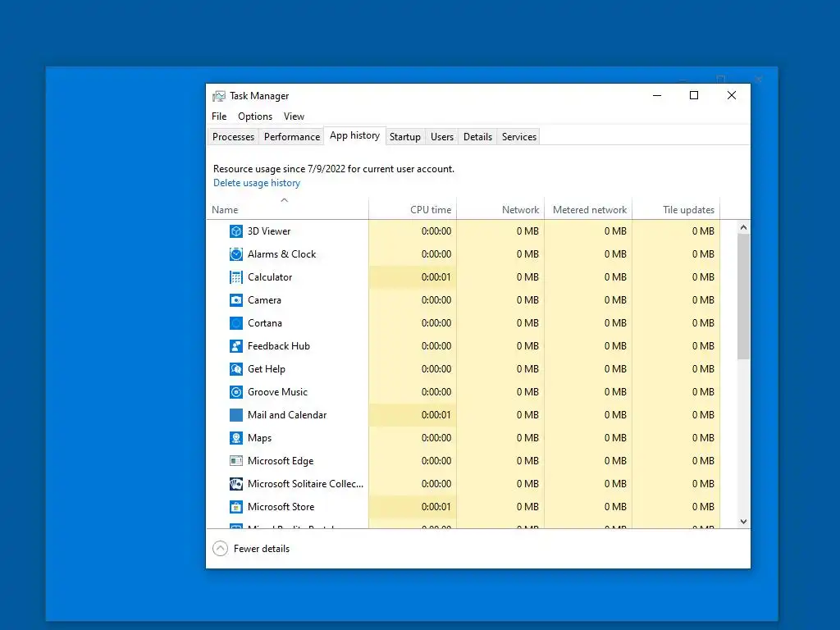Click the Fewer details label
This screenshot has width=840, height=630.
[262, 549]
